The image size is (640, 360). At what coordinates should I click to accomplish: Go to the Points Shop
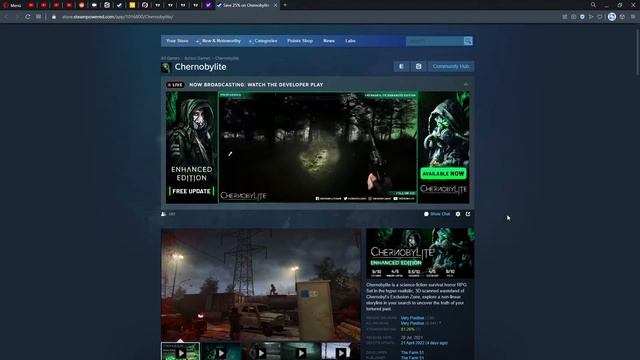coord(300,41)
